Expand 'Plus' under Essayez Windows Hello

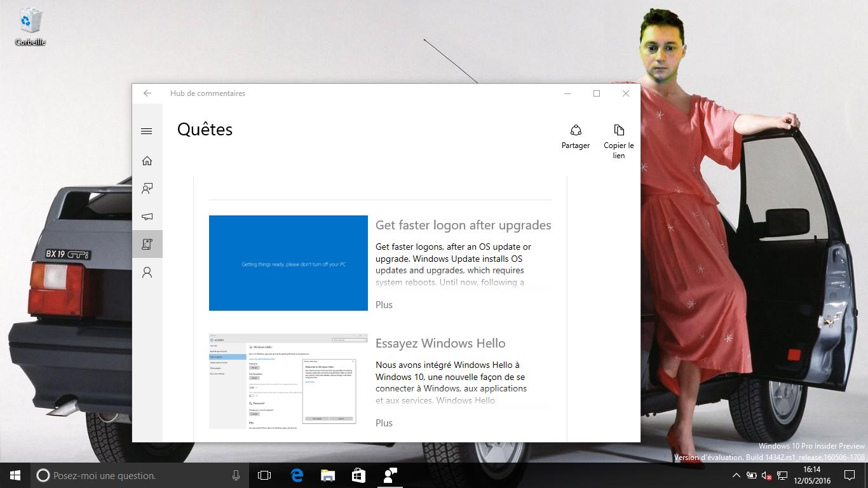(384, 423)
